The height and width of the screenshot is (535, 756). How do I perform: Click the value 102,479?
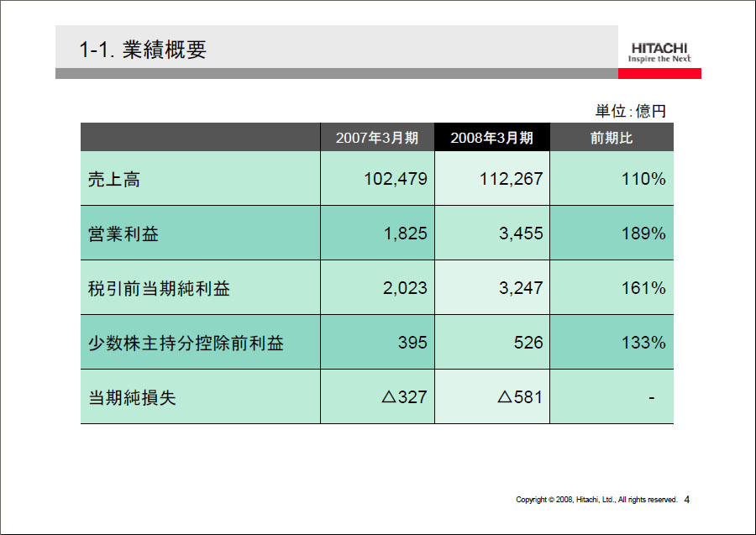point(396,179)
